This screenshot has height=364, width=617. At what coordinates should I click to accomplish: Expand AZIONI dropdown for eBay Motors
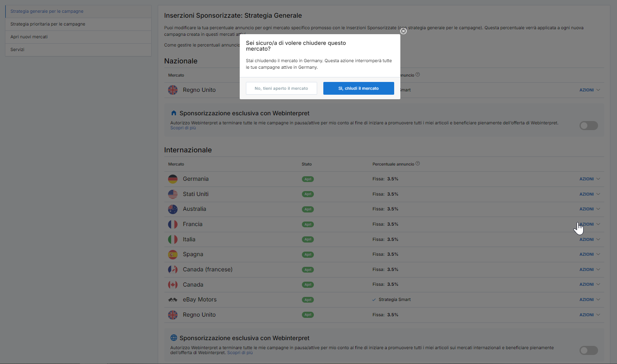tap(589, 300)
